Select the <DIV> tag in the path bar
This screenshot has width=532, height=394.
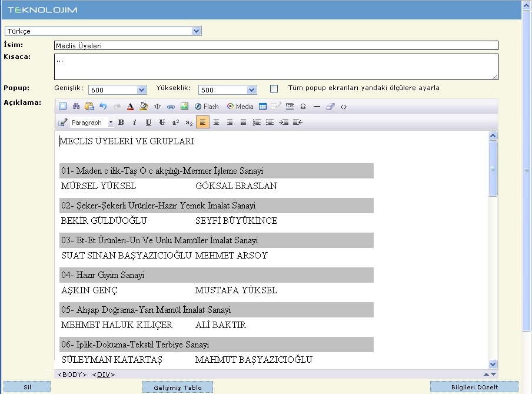point(104,375)
